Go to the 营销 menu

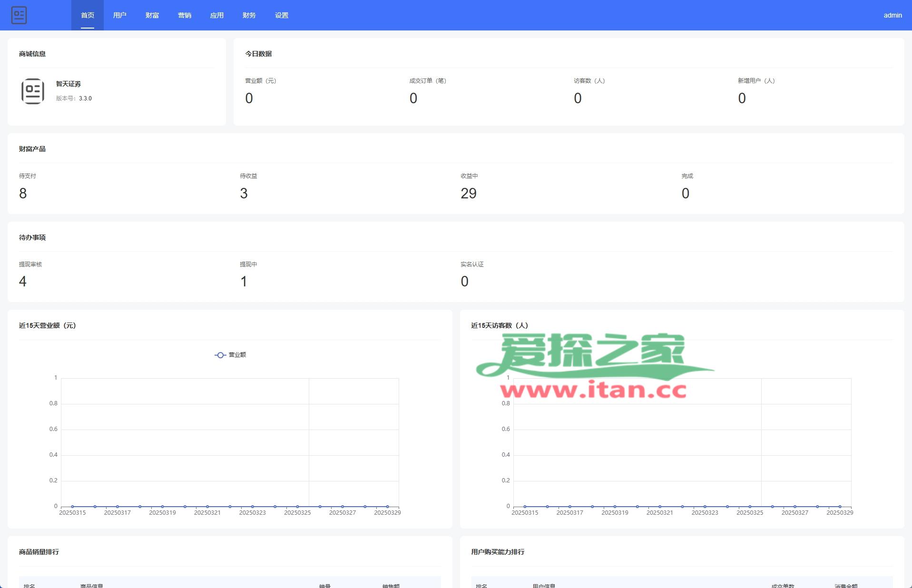pyautogui.click(x=185, y=15)
